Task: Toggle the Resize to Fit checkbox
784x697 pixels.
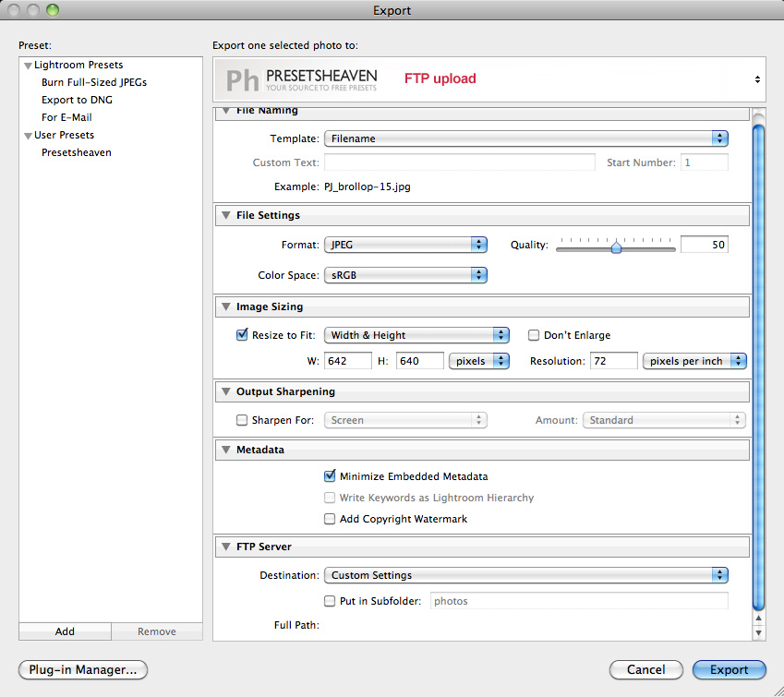Action: pyautogui.click(x=242, y=334)
